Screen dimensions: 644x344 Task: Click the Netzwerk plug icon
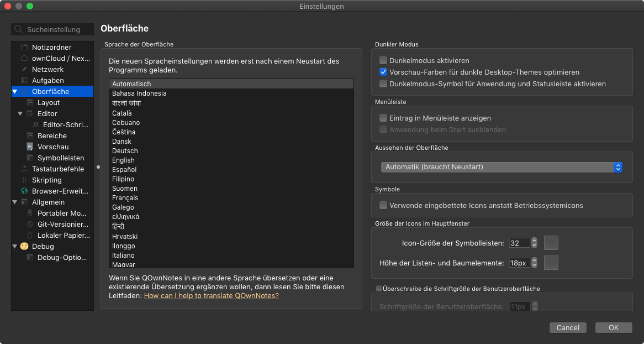[x=24, y=70]
